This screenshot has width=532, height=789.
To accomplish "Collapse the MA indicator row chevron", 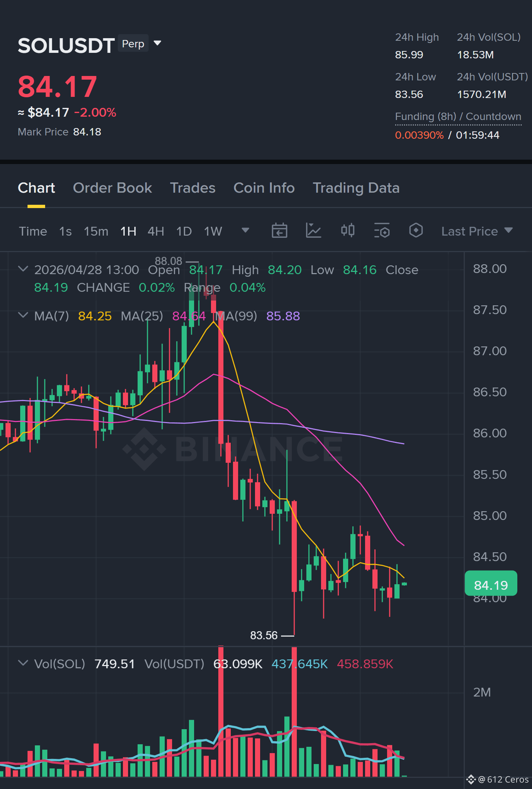I will pyautogui.click(x=23, y=315).
